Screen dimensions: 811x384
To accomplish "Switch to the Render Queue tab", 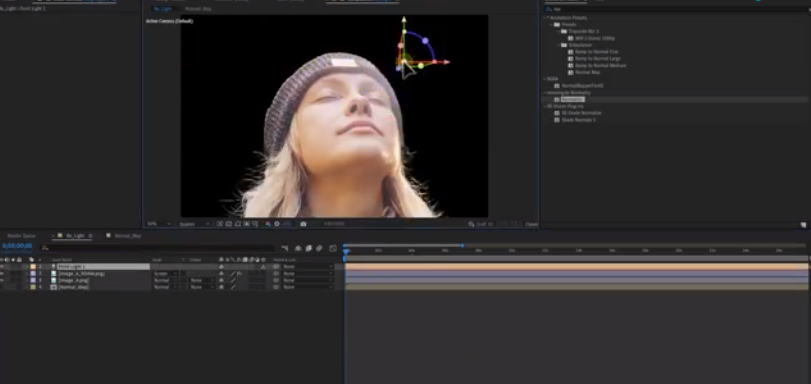I will [21, 235].
